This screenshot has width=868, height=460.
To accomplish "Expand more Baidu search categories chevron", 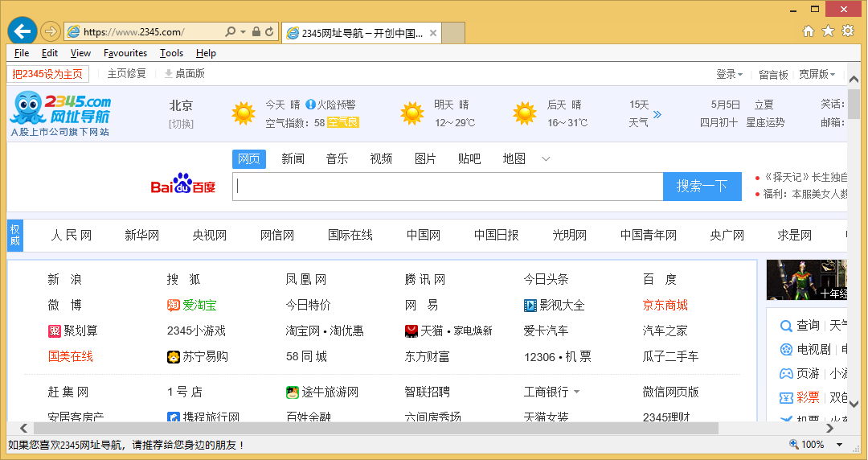I will [x=546, y=159].
